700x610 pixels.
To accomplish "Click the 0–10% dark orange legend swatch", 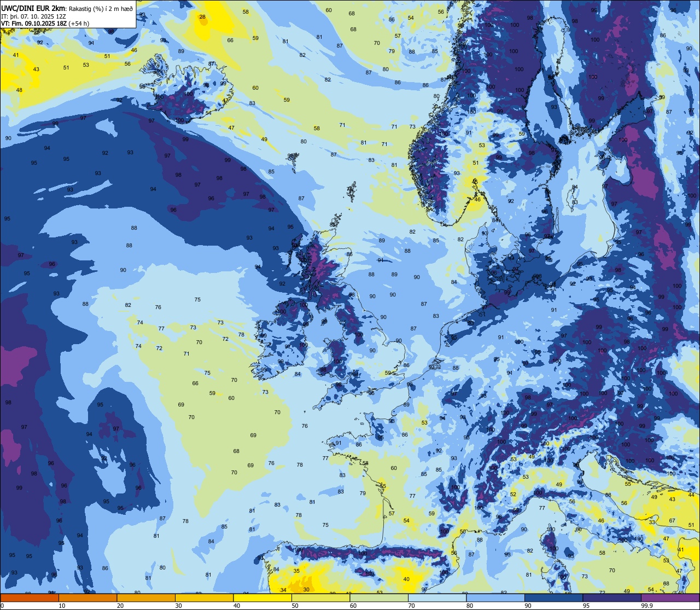I will pyautogui.click(x=30, y=597).
